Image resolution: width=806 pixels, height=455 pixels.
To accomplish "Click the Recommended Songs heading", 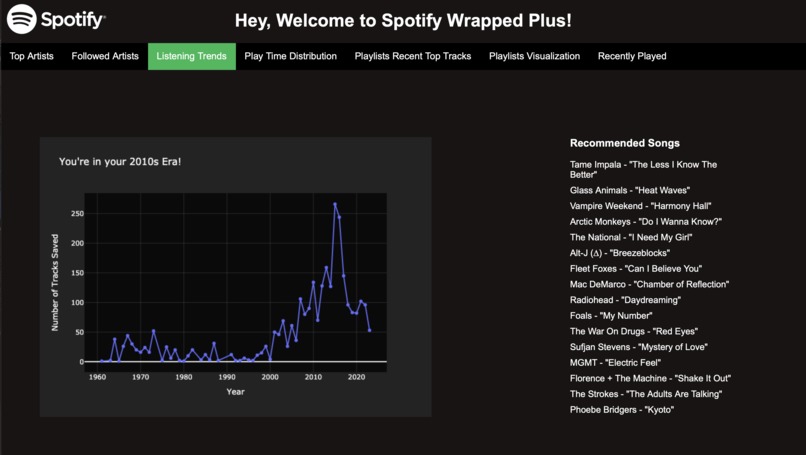I will (625, 143).
